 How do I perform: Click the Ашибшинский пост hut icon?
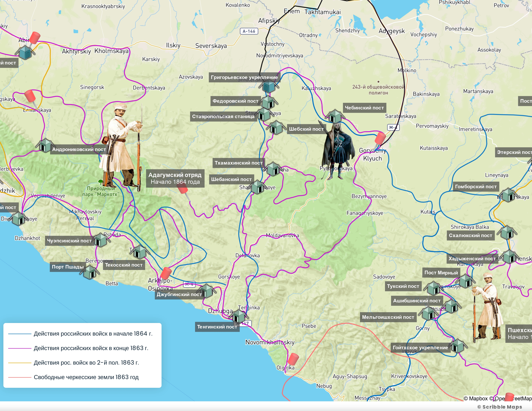pos(451,306)
